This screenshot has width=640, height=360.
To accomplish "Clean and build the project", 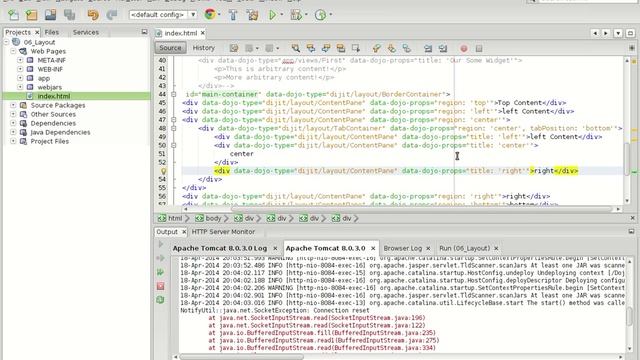I will (252, 15).
